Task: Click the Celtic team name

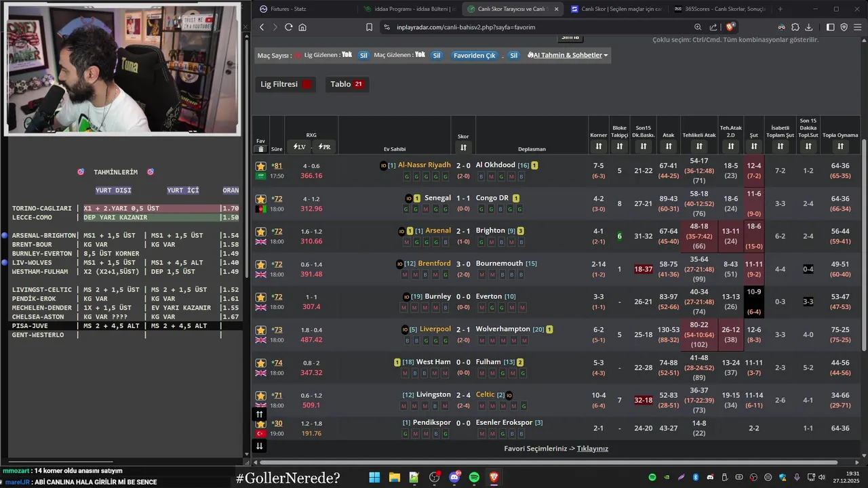Action: click(x=486, y=394)
